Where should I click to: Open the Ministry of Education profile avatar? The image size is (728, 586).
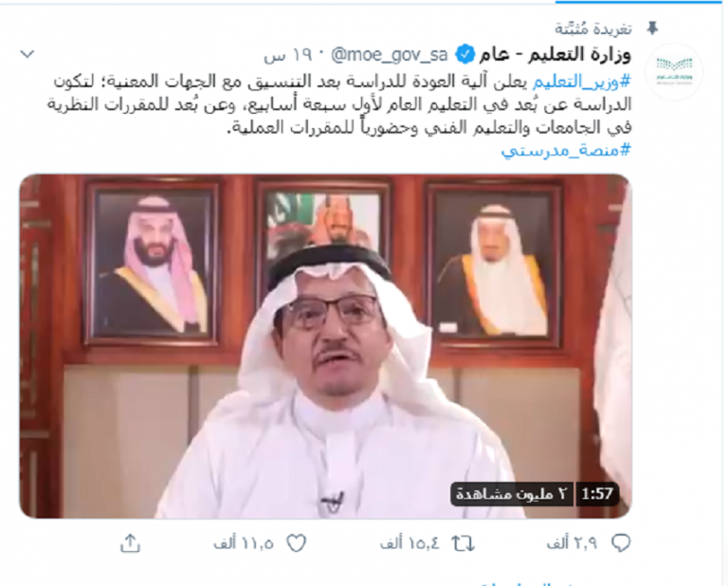coord(675,71)
